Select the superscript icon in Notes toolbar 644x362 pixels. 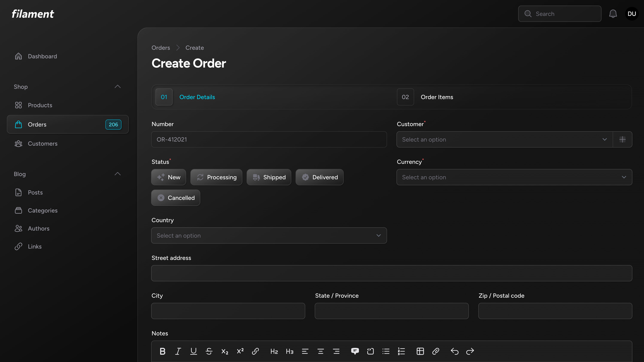tap(240, 351)
